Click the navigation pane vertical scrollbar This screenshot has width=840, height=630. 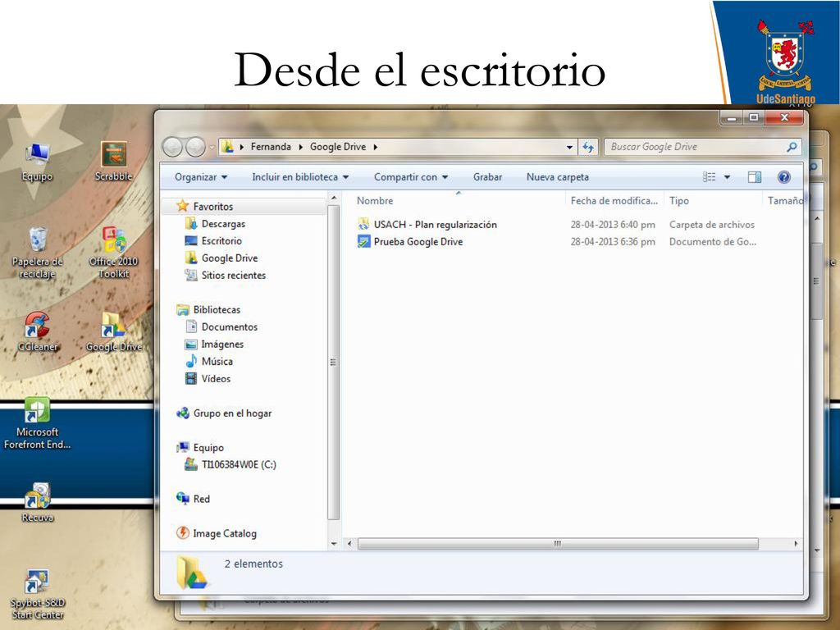(333, 363)
